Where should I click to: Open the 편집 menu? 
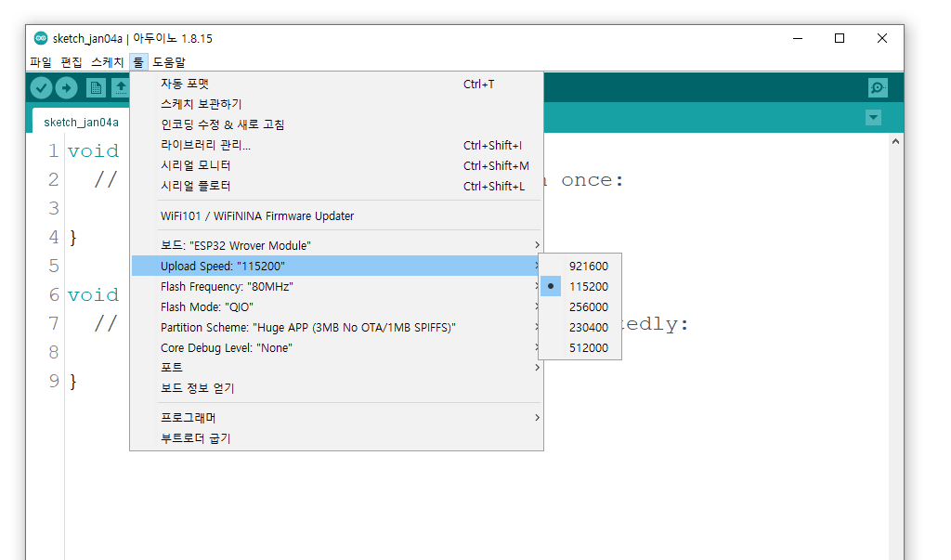[72, 62]
